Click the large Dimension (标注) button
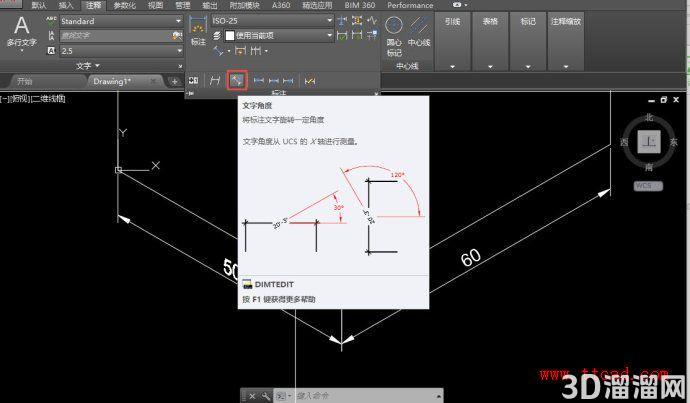Image resolution: width=690 pixels, height=403 pixels. point(198,31)
